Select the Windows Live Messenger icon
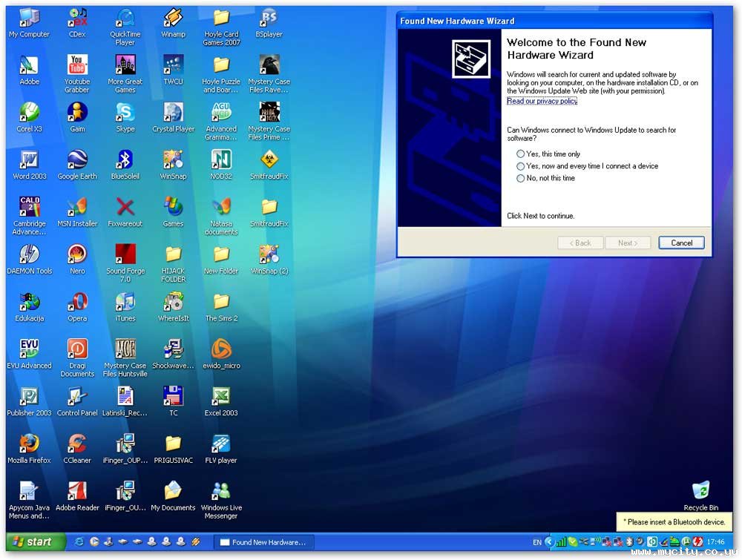The width and height of the screenshot is (742, 560). tap(221, 500)
